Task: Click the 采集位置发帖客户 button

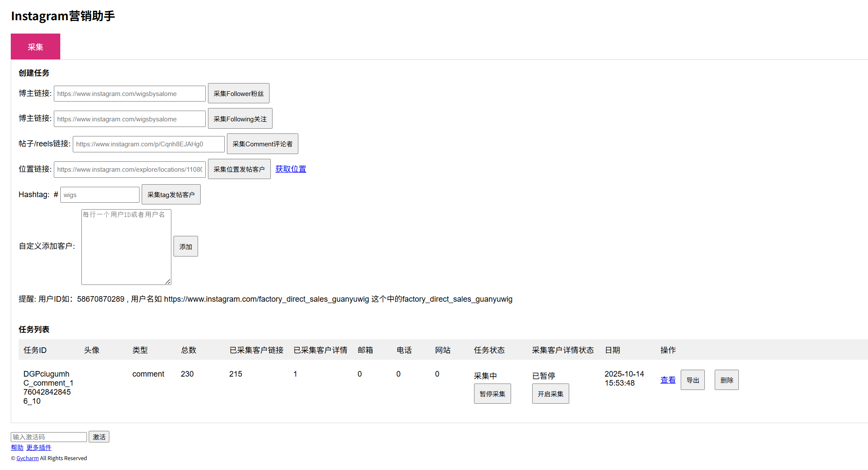Action: coord(239,169)
